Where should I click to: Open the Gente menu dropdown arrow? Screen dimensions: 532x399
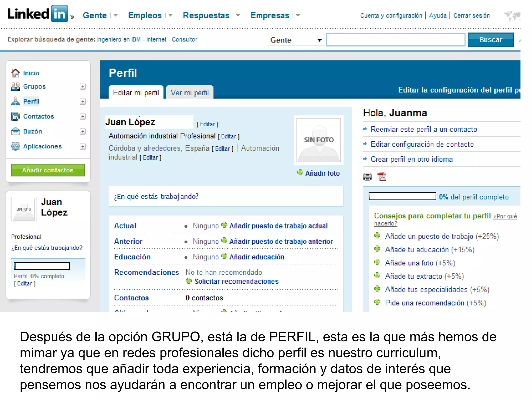[115, 16]
